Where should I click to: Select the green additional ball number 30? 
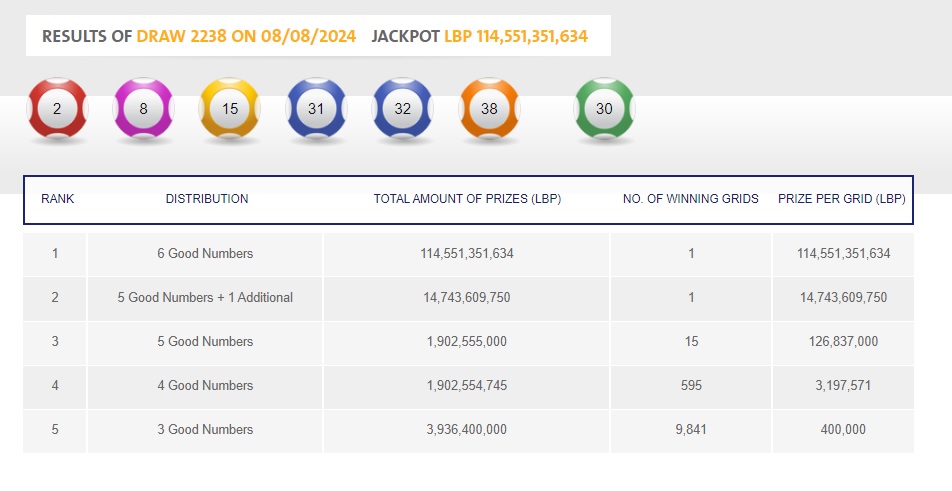tap(604, 109)
